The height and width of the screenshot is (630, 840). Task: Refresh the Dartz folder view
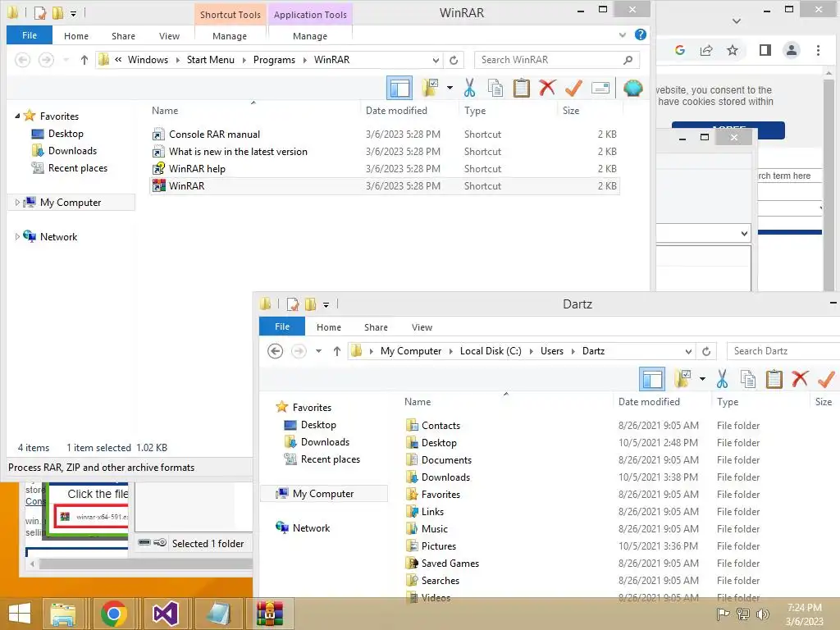click(706, 351)
